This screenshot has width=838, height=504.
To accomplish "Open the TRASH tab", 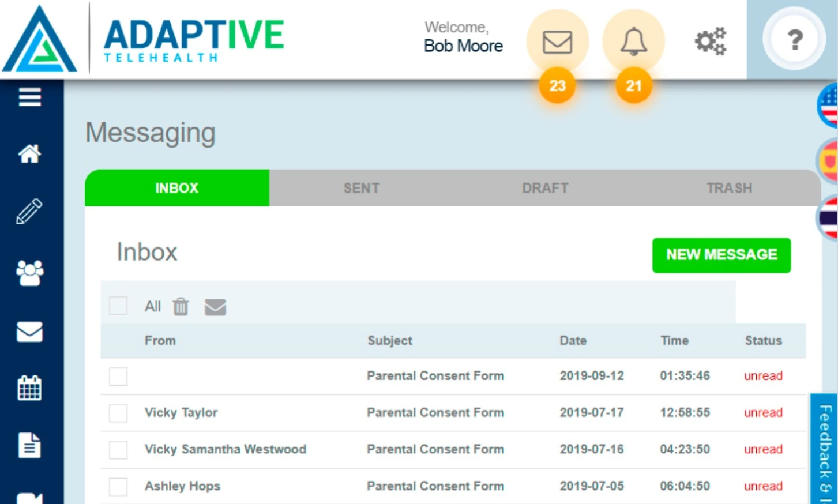I will (x=728, y=187).
